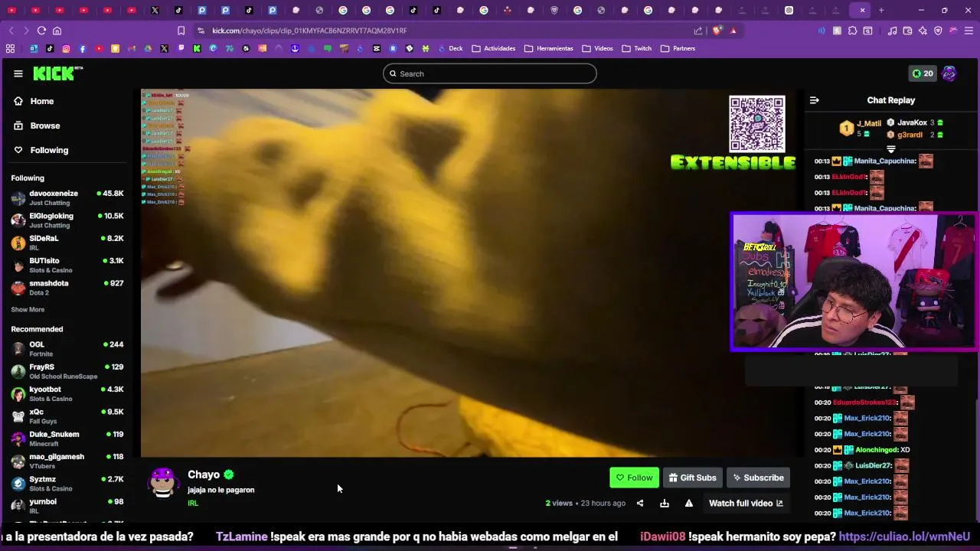The image size is (980, 551).
Task: Open a new browser tab
Action: point(881,10)
